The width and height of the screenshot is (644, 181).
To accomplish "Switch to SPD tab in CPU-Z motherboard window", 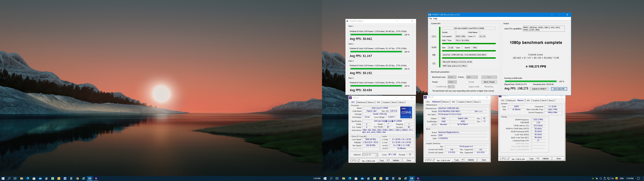I will pyautogui.click(x=453, y=102).
